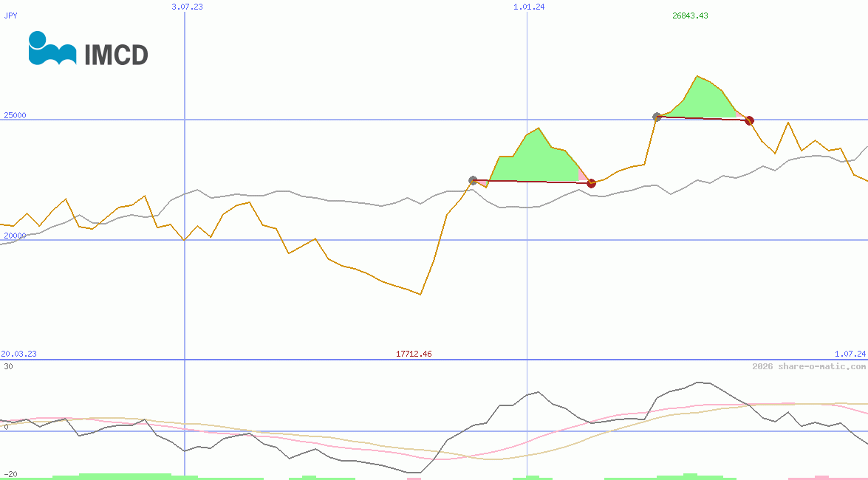Select the first gray entry marker dot

click(474, 180)
